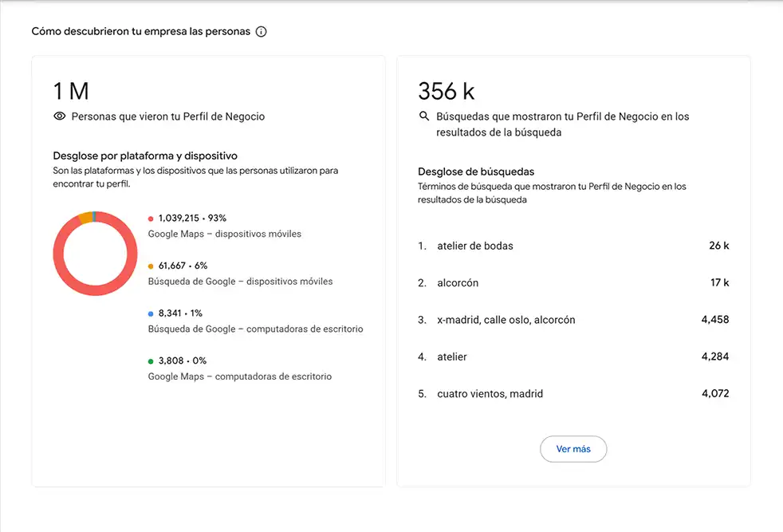Select 'x-madrid, calle oslo, alcorcón' term
This screenshot has height=532, width=783.
point(506,320)
